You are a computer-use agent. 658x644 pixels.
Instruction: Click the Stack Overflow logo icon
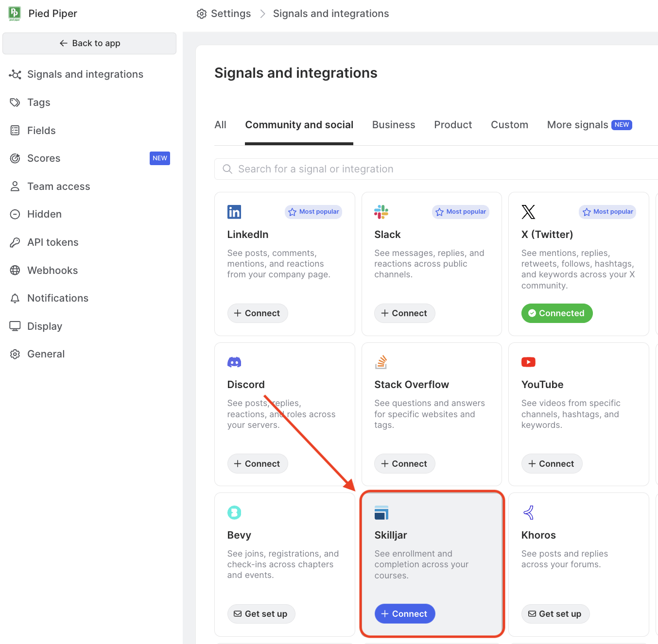381,362
